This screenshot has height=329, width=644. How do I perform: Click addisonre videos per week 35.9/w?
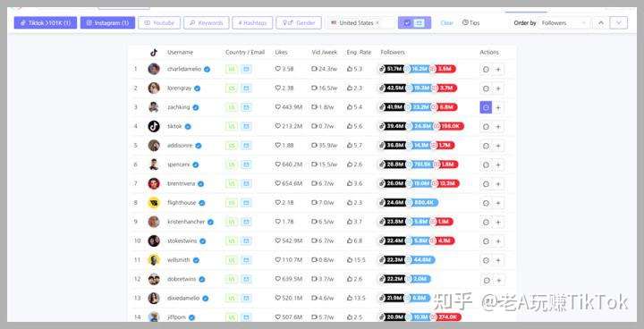click(x=325, y=146)
